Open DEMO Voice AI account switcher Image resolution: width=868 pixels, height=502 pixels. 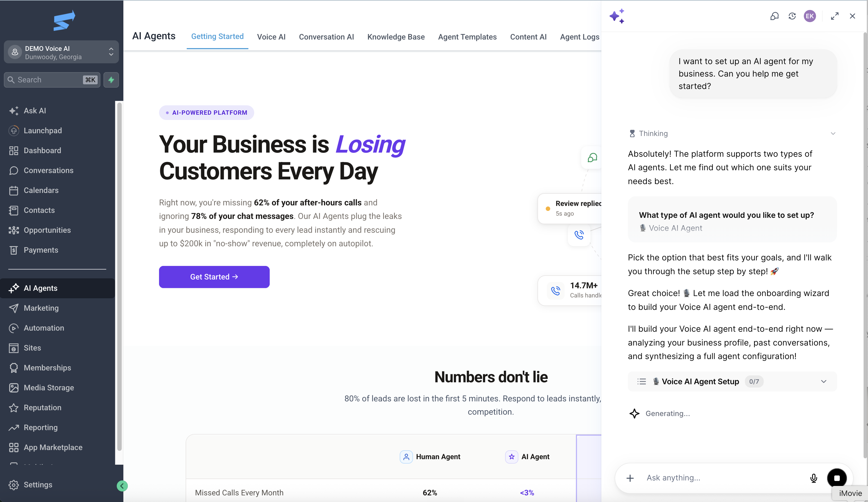[x=61, y=52]
